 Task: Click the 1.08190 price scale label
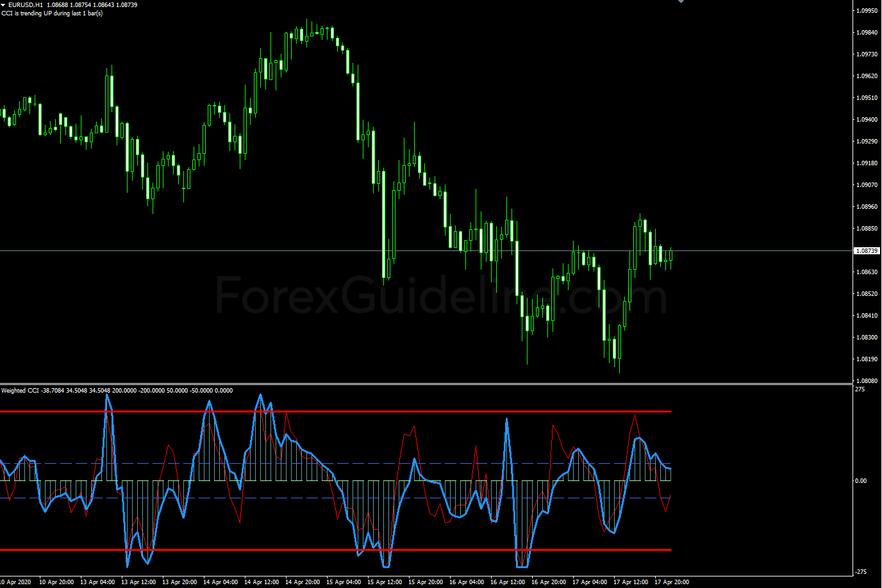tap(867, 359)
